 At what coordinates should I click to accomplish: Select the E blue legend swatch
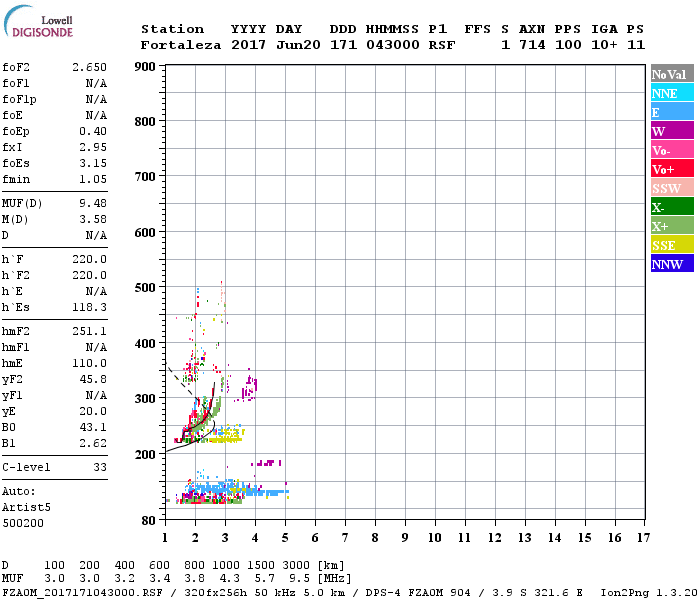[672, 112]
